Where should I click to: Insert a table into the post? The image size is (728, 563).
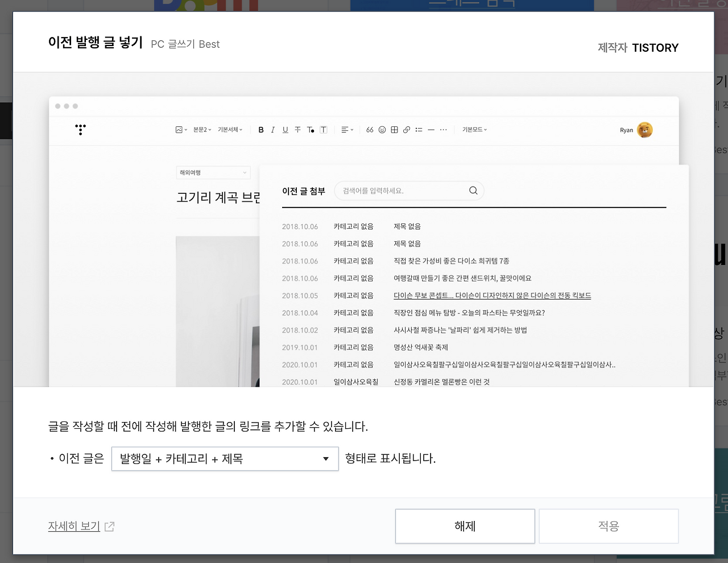tap(394, 130)
